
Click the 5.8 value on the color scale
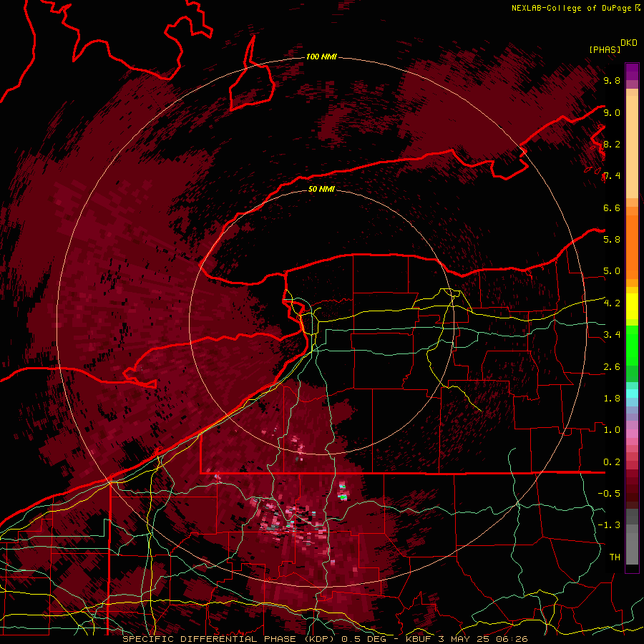pos(612,240)
